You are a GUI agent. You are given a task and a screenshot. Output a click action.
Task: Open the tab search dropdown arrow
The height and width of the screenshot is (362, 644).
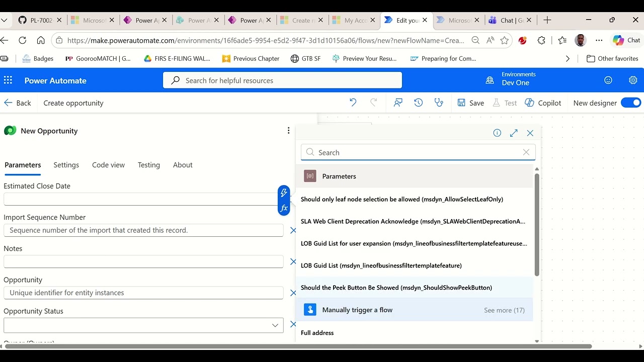tap(4, 20)
